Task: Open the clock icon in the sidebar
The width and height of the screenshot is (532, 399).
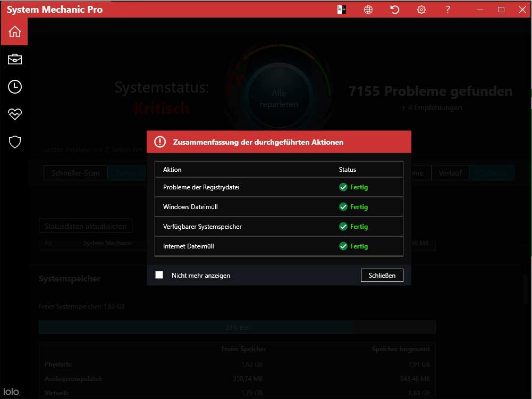Action: coord(14,87)
